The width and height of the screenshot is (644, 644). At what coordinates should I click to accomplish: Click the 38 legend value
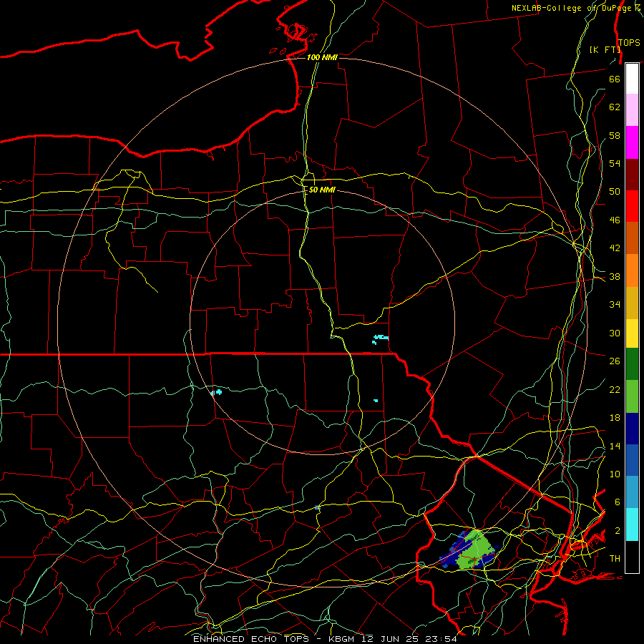click(x=615, y=276)
